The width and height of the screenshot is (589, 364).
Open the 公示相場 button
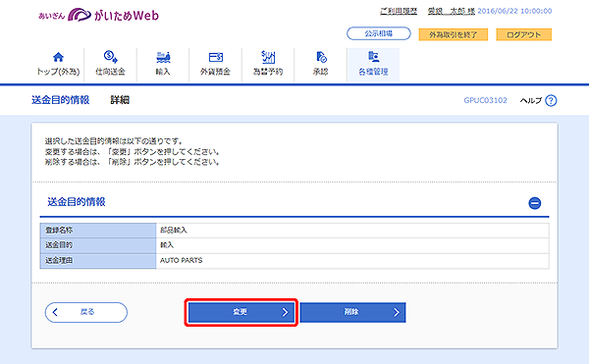pyautogui.click(x=379, y=33)
